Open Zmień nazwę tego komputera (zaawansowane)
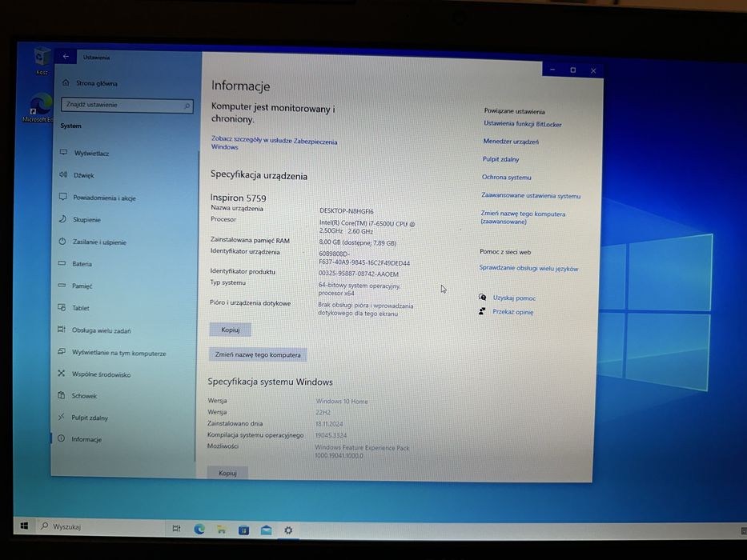The width and height of the screenshot is (747, 560). click(x=523, y=218)
